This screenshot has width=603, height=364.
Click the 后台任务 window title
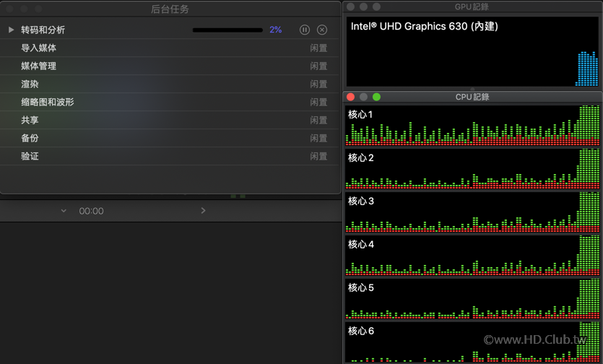click(x=170, y=9)
